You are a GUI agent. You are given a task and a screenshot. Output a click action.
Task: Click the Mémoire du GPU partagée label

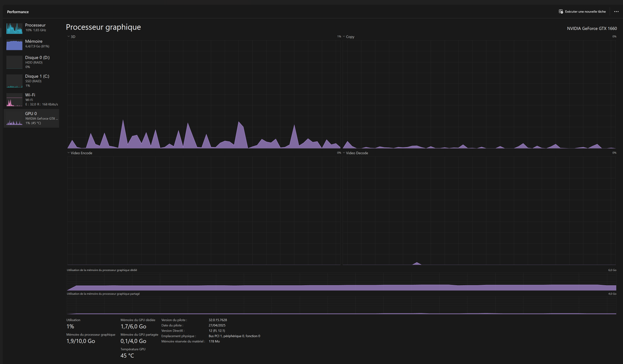(x=139, y=334)
